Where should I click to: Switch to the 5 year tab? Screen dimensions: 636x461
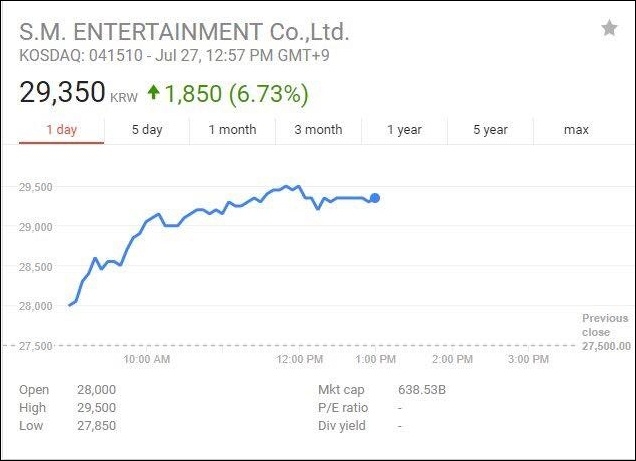pos(490,130)
